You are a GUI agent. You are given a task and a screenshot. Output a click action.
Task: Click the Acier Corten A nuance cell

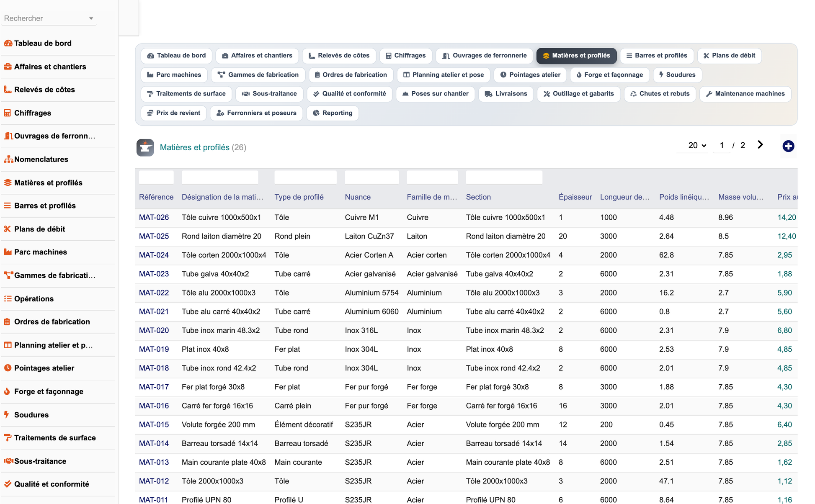coord(369,255)
